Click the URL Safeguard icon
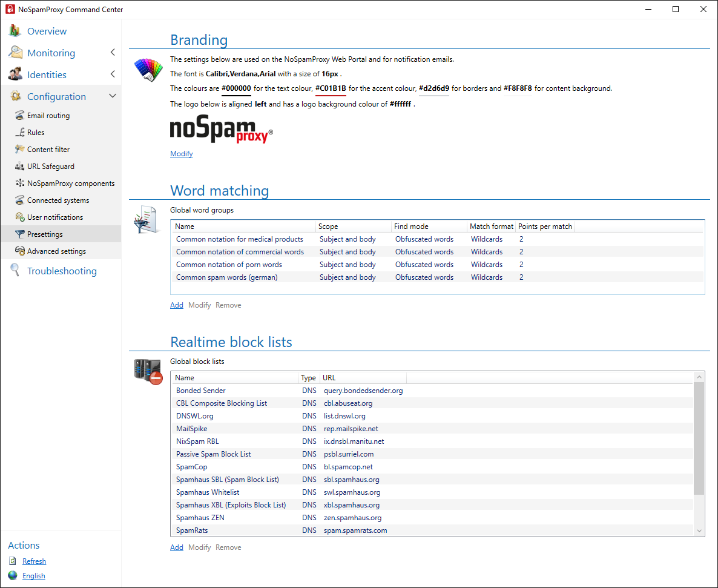The image size is (718, 588). coord(20,167)
